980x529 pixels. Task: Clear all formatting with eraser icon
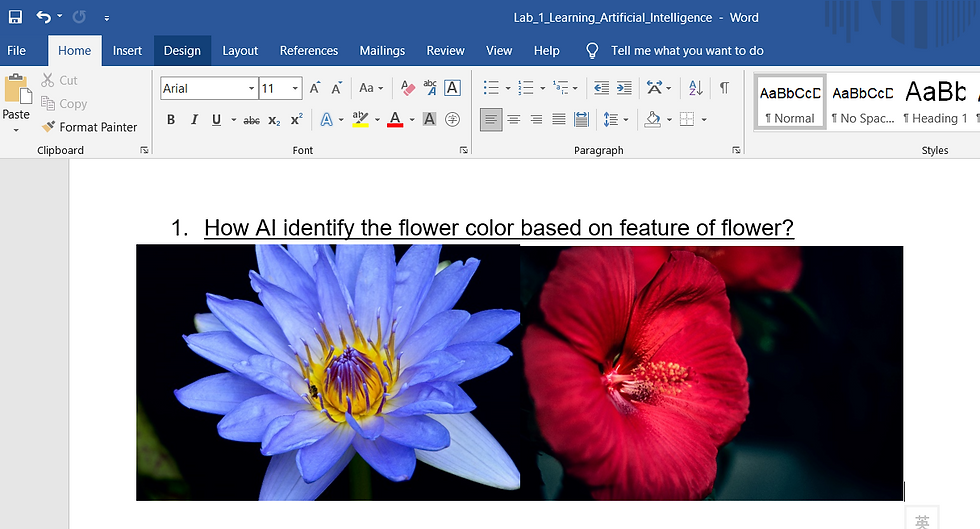click(408, 88)
